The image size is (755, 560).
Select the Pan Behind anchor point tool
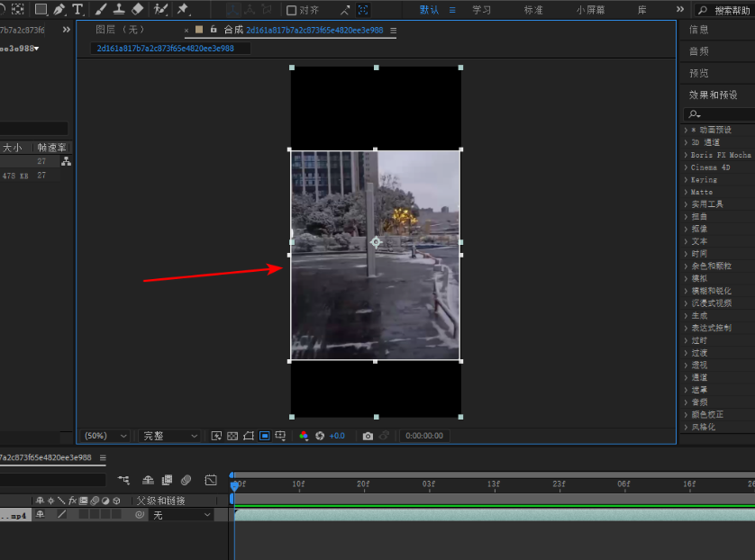pyautogui.click(x=18, y=9)
